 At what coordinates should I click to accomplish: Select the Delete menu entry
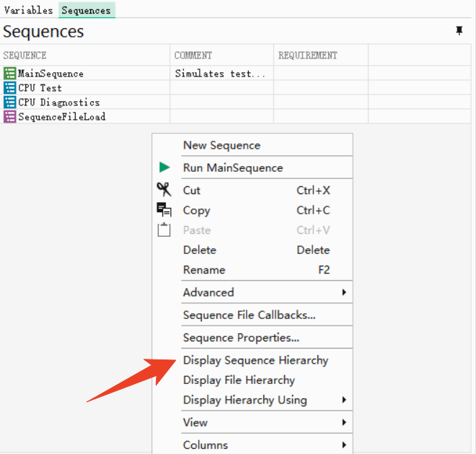pyautogui.click(x=200, y=250)
